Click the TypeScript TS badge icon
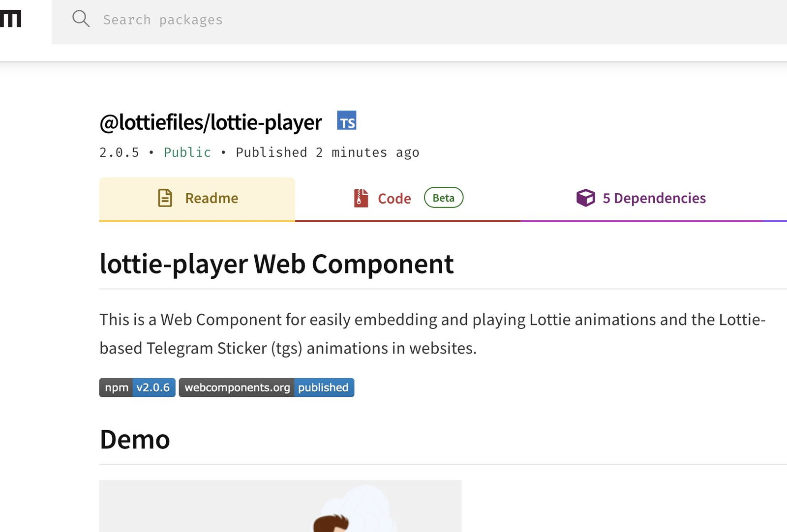Screen dimensions: 787x532 [347, 120]
